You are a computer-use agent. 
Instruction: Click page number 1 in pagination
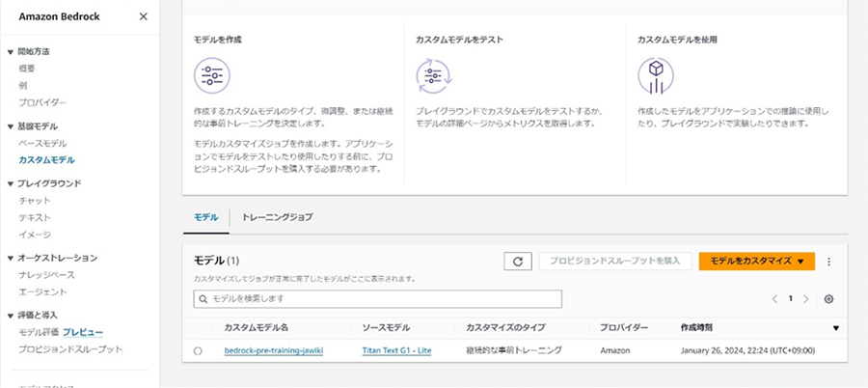click(x=791, y=299)
